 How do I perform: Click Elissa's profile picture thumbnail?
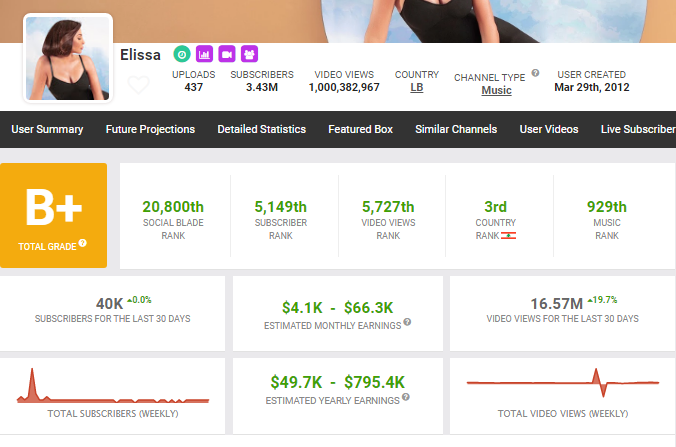(68, 59)
